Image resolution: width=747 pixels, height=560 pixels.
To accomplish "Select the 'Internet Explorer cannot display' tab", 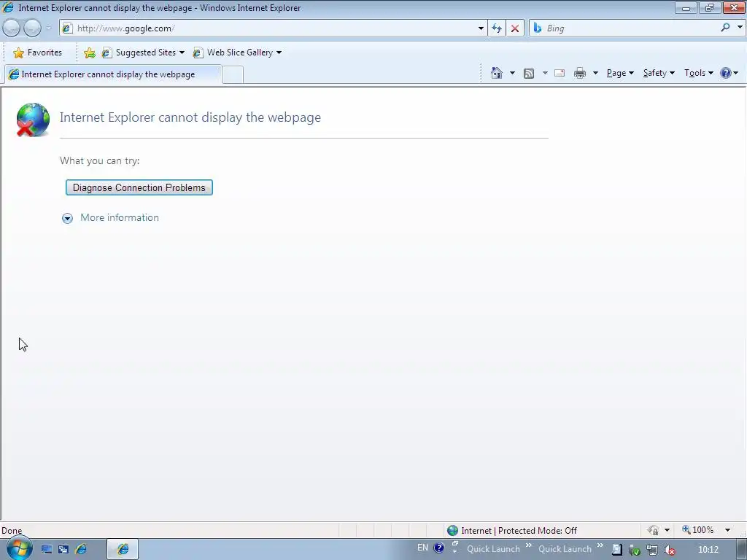I will pyautogui.click(x=112, y=74).
